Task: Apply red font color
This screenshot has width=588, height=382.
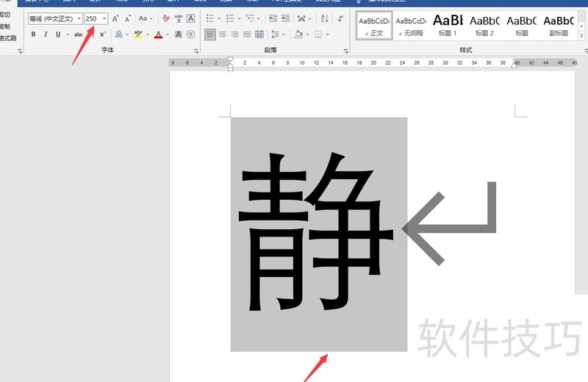Action: coord(159,35)
